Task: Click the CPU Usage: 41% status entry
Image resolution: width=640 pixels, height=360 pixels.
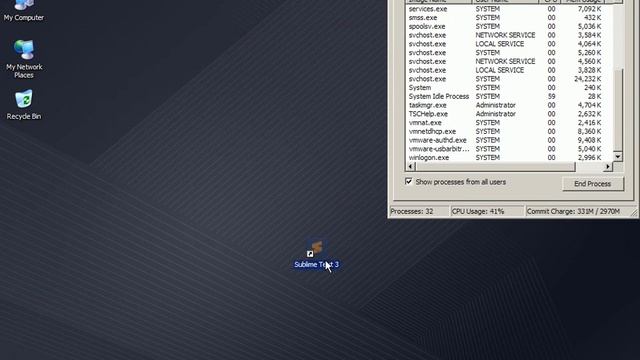Action: 487,211
